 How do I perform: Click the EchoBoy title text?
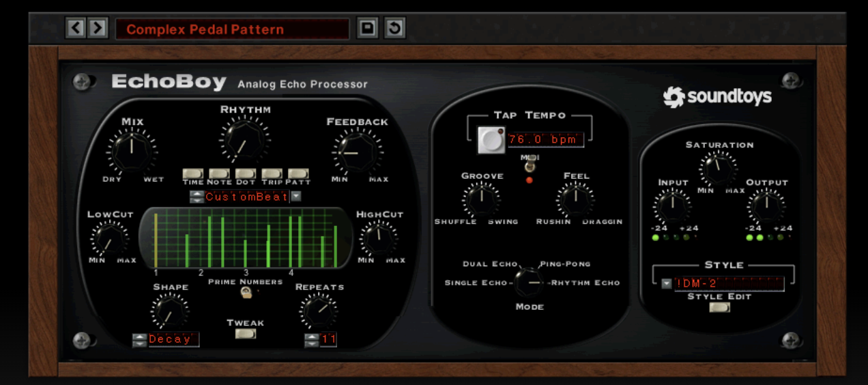pyautogui.click(x=169, y=83)
